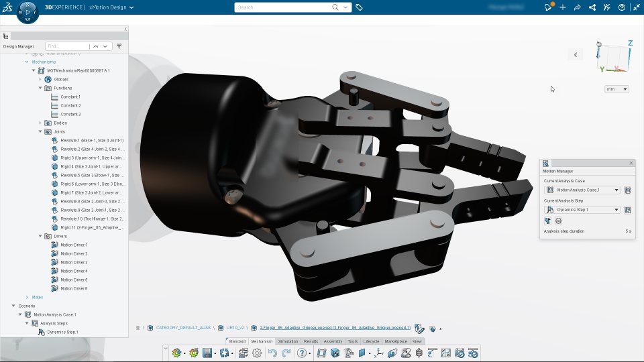Open notifications in top bar
Image resolution: width=644 pixels, height=362 pixels.
[x=548, y=7]
